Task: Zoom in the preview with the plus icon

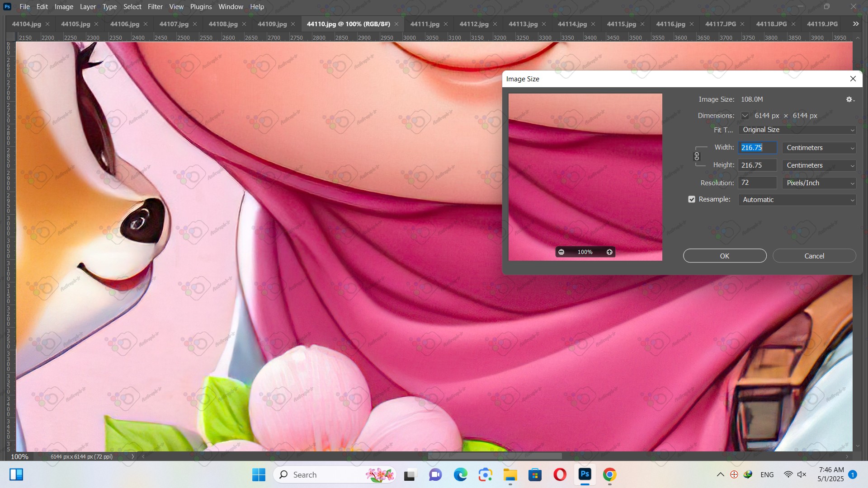Action: [x=609, y=252]
